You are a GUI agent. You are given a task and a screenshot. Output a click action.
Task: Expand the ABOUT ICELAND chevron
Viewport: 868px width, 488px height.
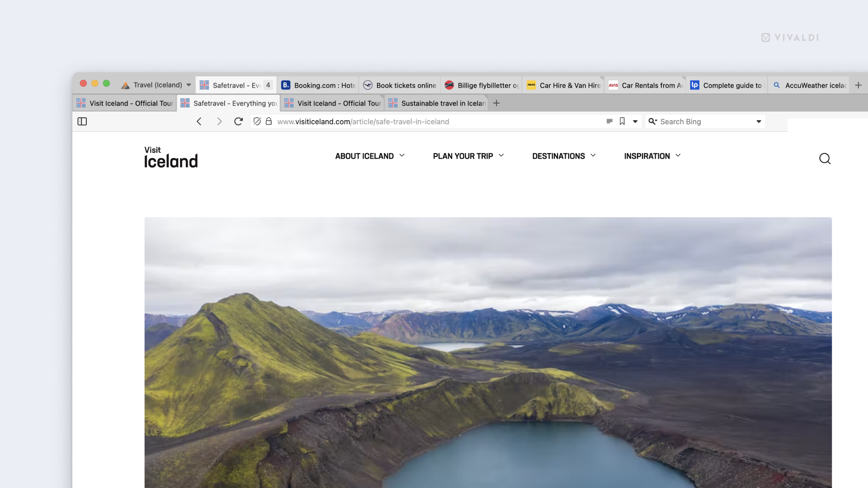(402, 155)
